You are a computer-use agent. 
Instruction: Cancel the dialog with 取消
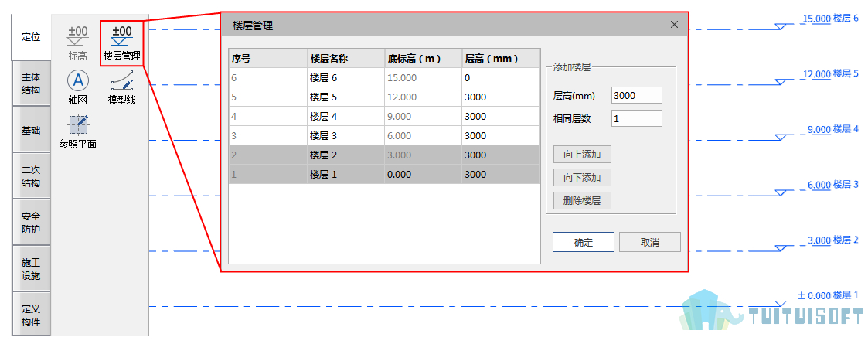650,242
